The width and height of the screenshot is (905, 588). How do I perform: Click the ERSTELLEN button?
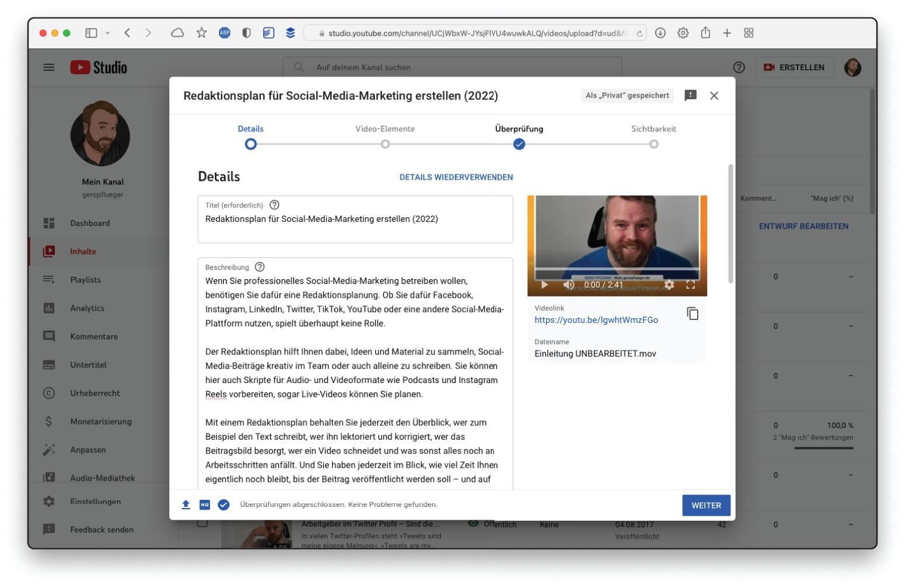click(795, 67)
